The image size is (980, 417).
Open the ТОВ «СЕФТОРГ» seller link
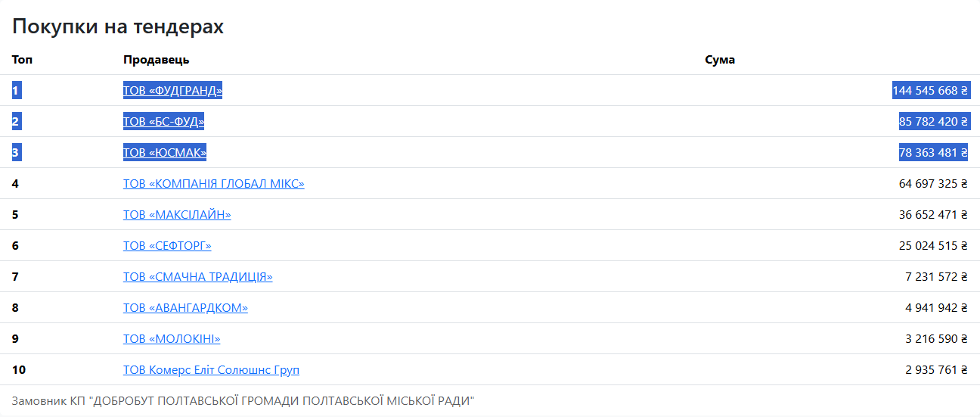click(x=167, y=246)
